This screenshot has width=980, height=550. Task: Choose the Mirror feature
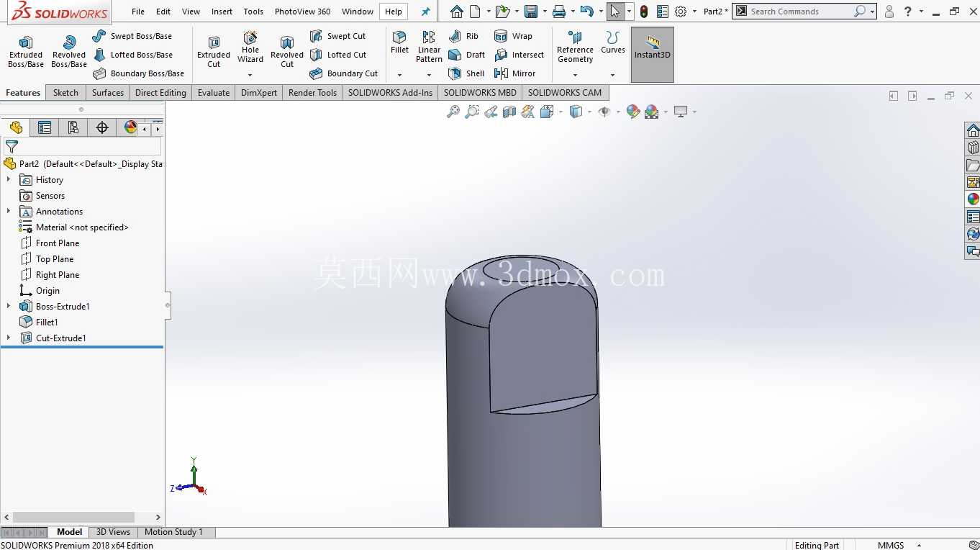[514, 73]
